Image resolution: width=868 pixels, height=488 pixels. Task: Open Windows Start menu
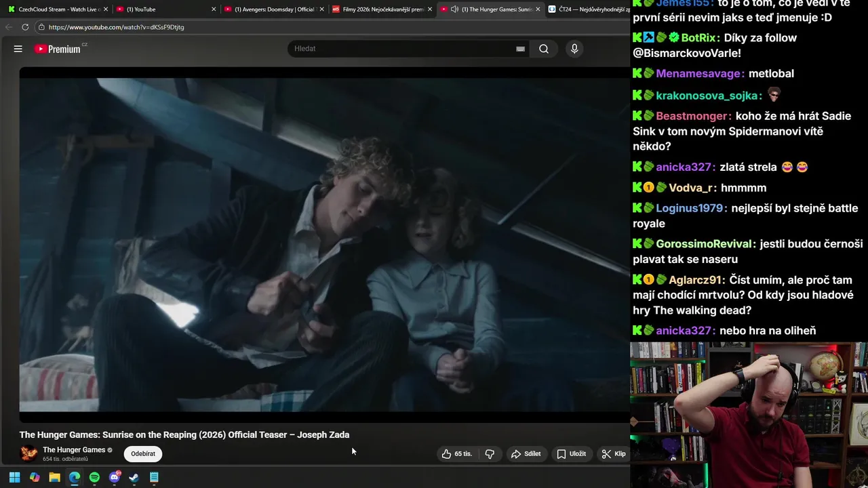(15, 477)
